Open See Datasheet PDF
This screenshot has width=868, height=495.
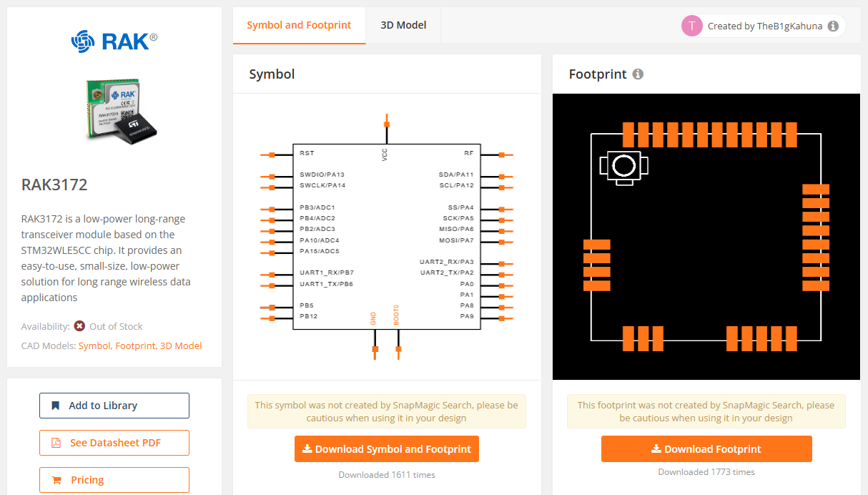point(114,443)
